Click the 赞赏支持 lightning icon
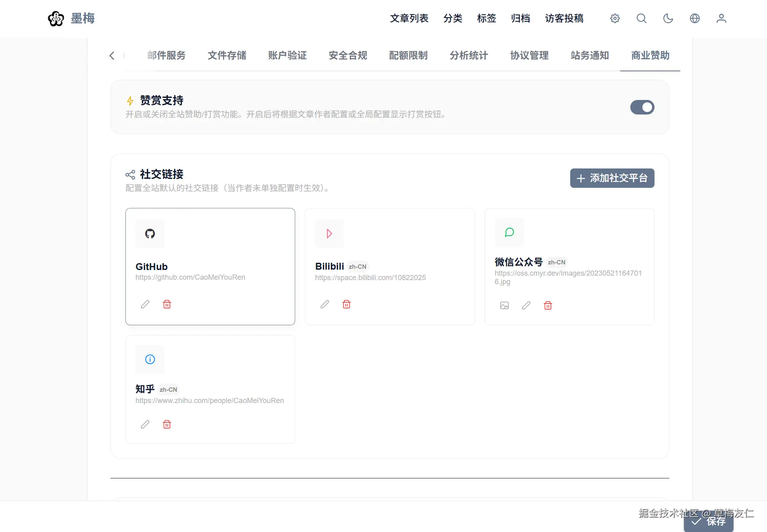 coord(130,101)
